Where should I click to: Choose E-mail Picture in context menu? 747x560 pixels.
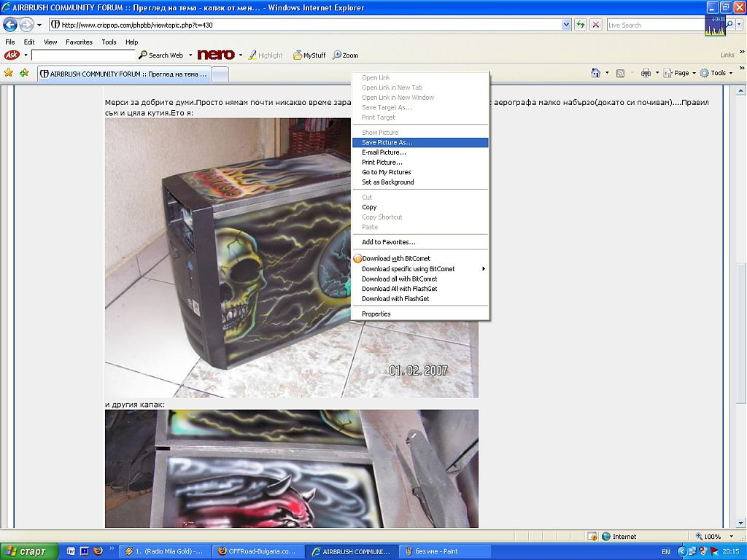tap(420, 152)
